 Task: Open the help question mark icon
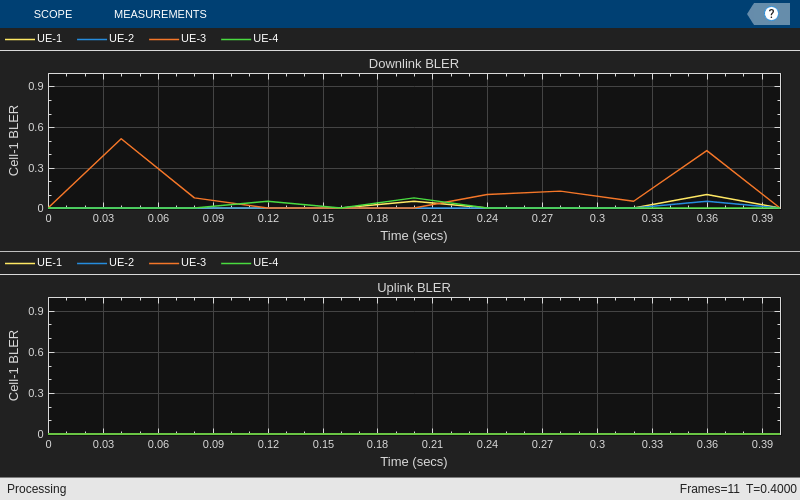pyautogui.click(x=771, y=14)
